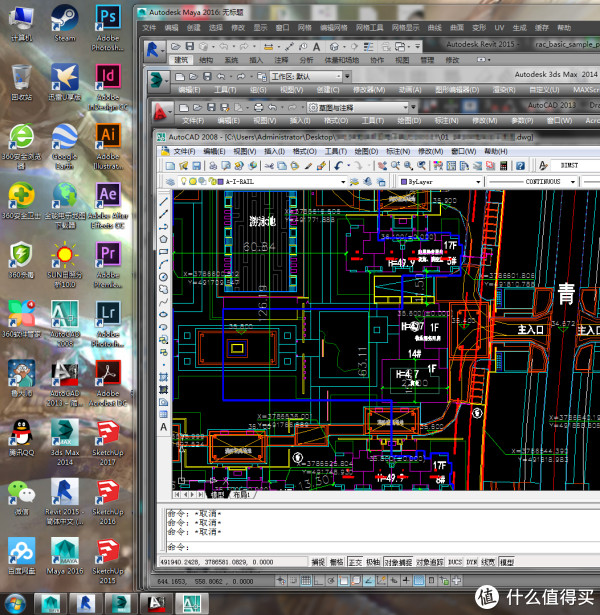Toggle 线宽 lineweight display in AutoCAD 2008

point(488,562)
